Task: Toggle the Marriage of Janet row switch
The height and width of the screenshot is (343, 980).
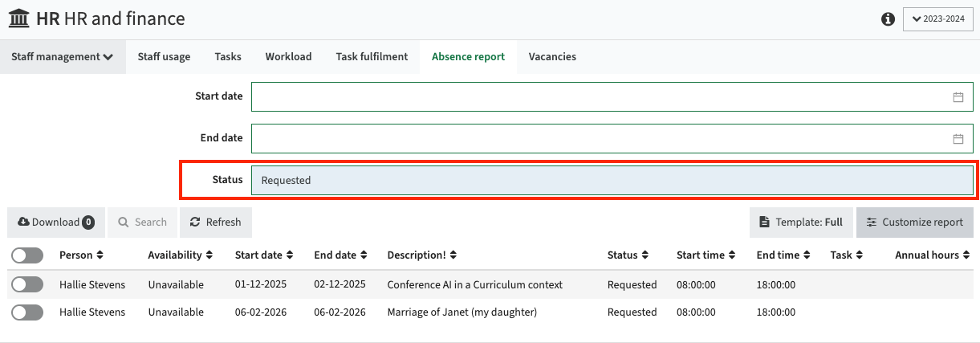Action: click(x=27, y=312)
